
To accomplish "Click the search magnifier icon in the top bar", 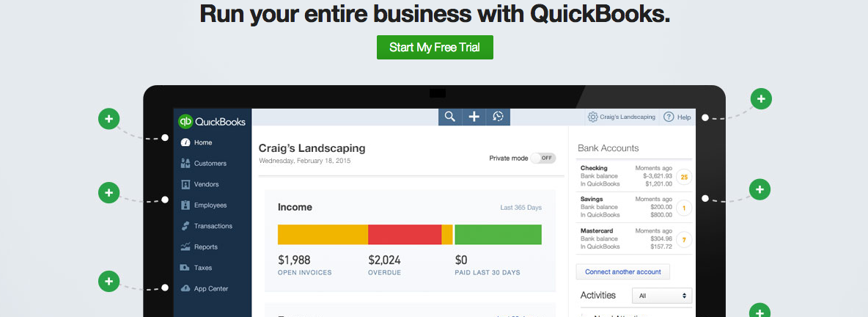I will click(450, 117).
